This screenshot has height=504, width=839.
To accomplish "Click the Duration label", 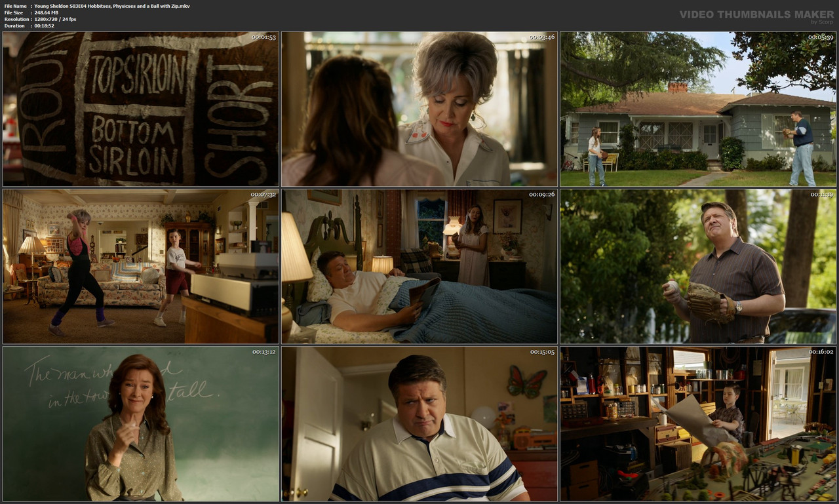I will point(14,26).
